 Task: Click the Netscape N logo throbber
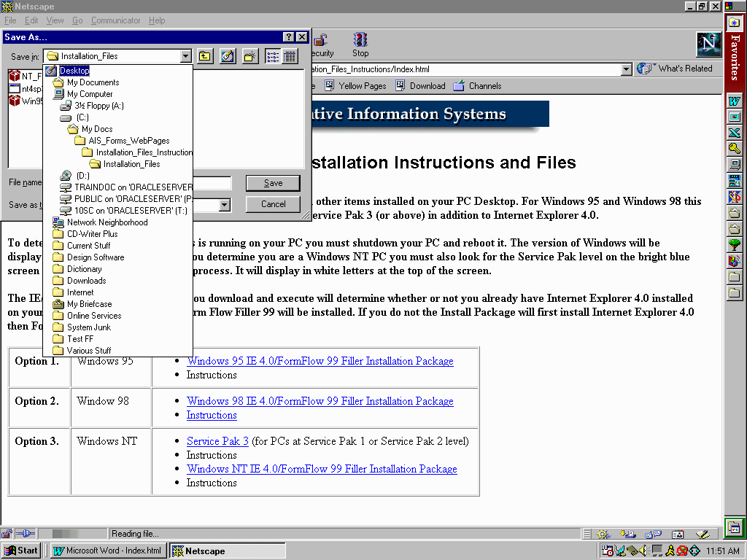pyautogui.click(x=708, y=44)
